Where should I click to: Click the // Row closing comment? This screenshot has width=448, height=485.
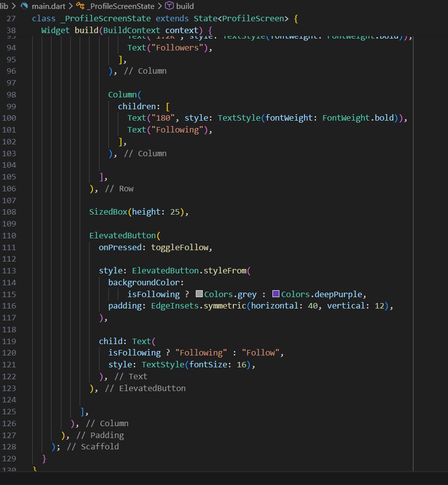click(x=119, y=189)
